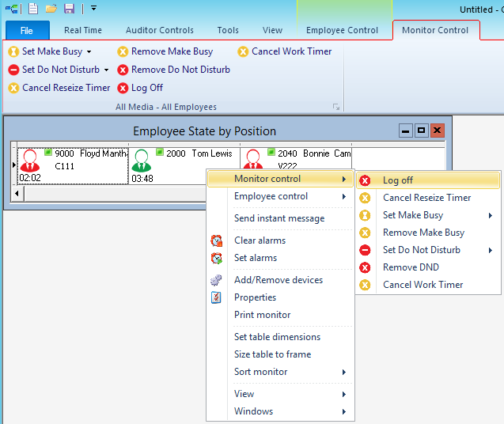Screen dimensions: 504x424
Task: Choose Log off in the Monitor control submenu
Action: point(397,180)
